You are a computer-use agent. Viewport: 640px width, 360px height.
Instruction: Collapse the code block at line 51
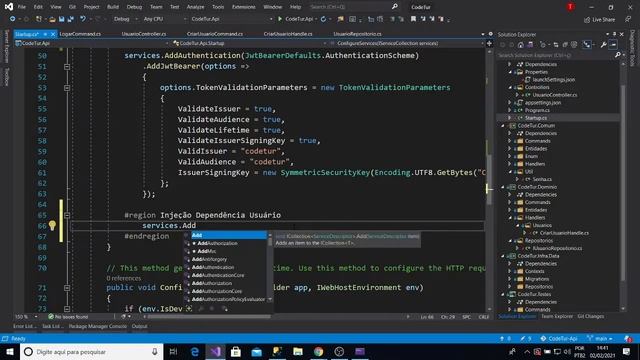[67, 67]
